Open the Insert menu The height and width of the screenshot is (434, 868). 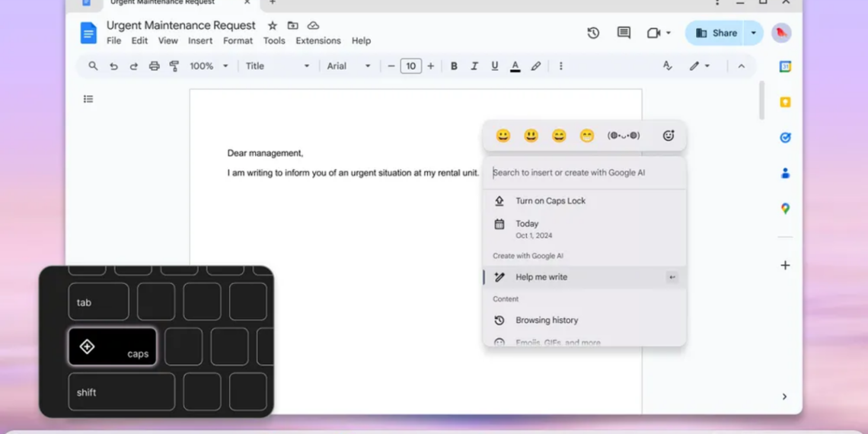[x=199, y=40]
